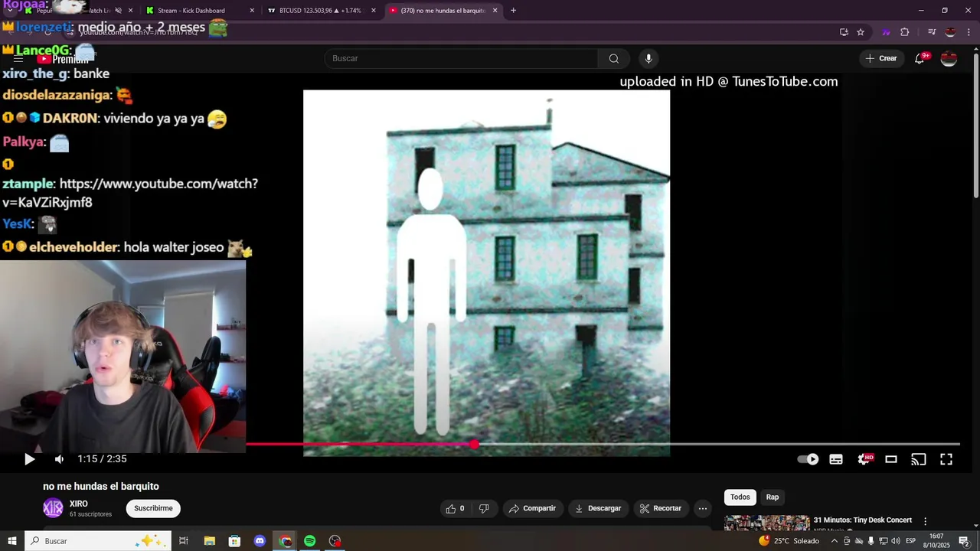
Task: Click the Recortar clip button
Action: tap(661, 508)
